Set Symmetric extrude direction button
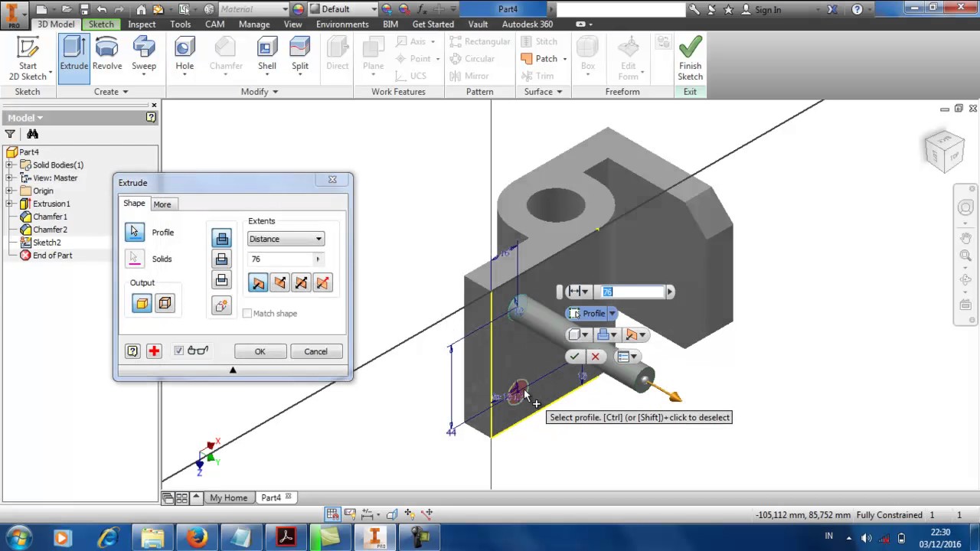The image size is (980, 551). click(301, 283)
